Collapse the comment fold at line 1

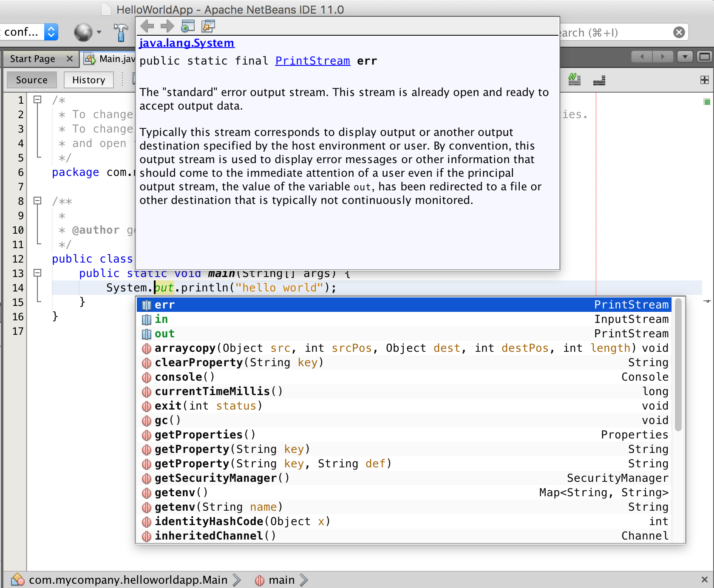pyautogui.click(x=37, y=99)
